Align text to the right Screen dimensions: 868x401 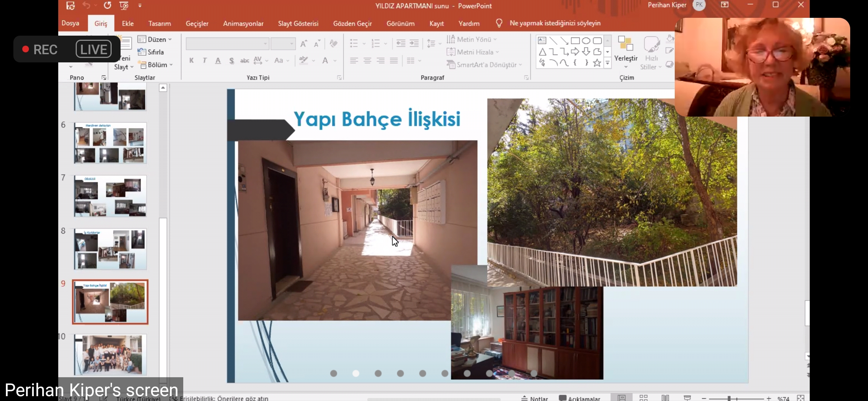tap(381, 61)
